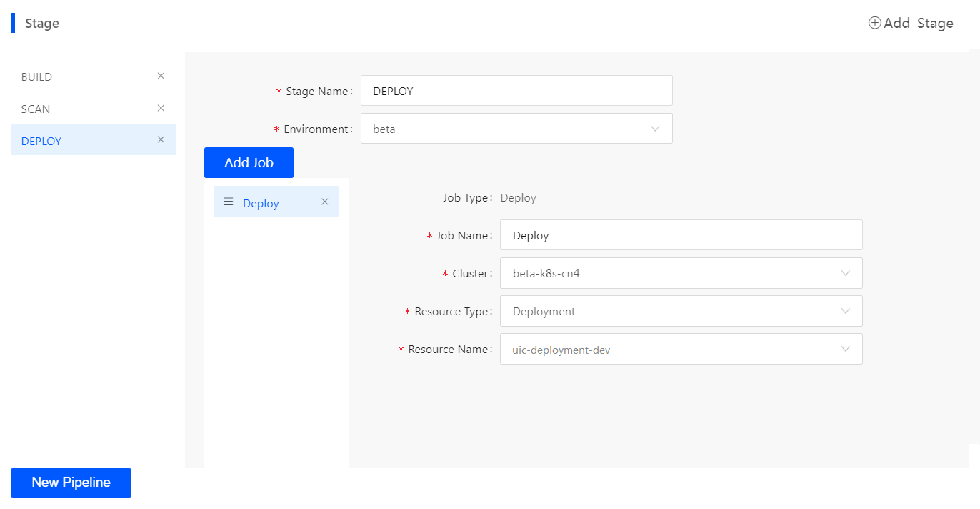
Task: Open the Environment dropdown showing beta
Action: tap(507, 129)
